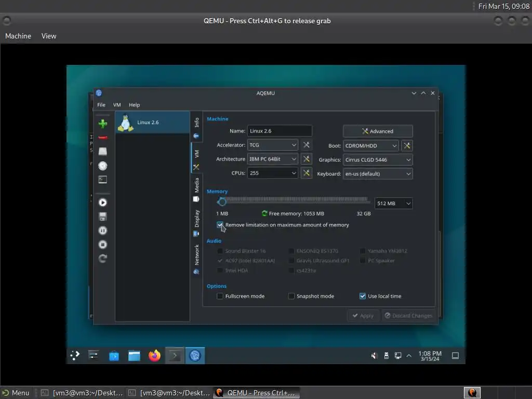Open the host Menu button
The image size is (532, 399).
coord(16,393)
